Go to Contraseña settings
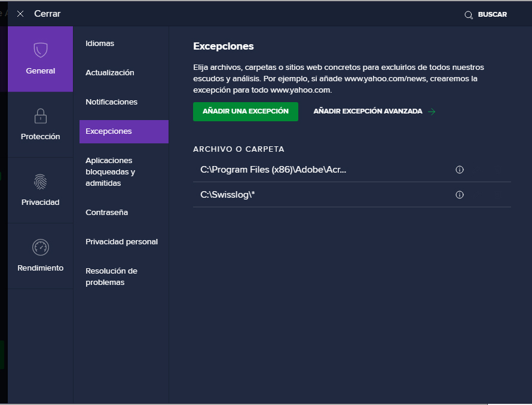Screen dimensions: 532x405 [x=107, y=213]
